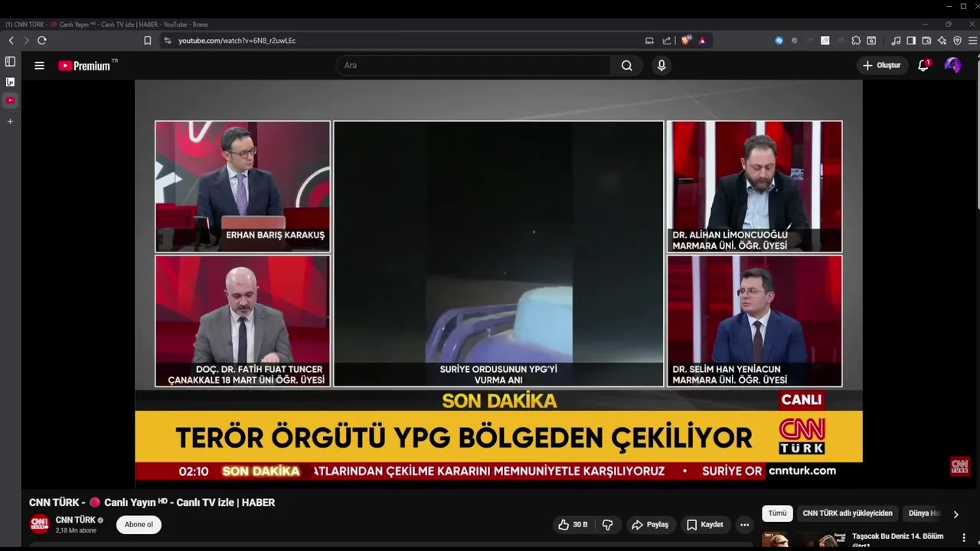Open site settings icon in address bar

point(168,41)
